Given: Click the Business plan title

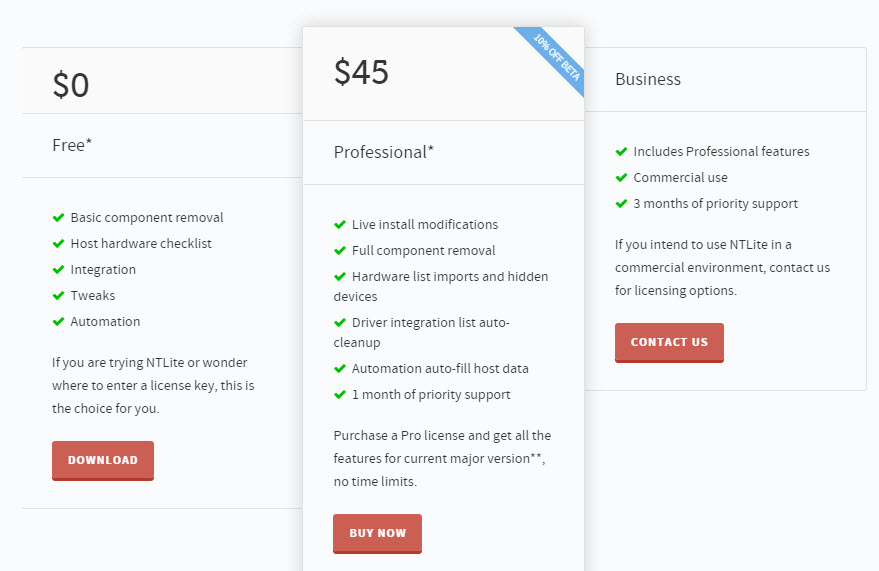Looking at the screenshot, I should coord(648,79).
